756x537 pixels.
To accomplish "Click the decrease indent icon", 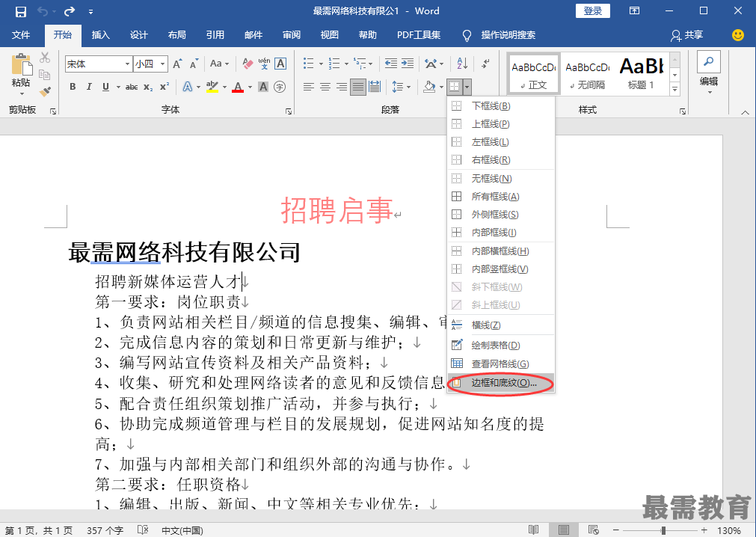I will tap(391, 63).
